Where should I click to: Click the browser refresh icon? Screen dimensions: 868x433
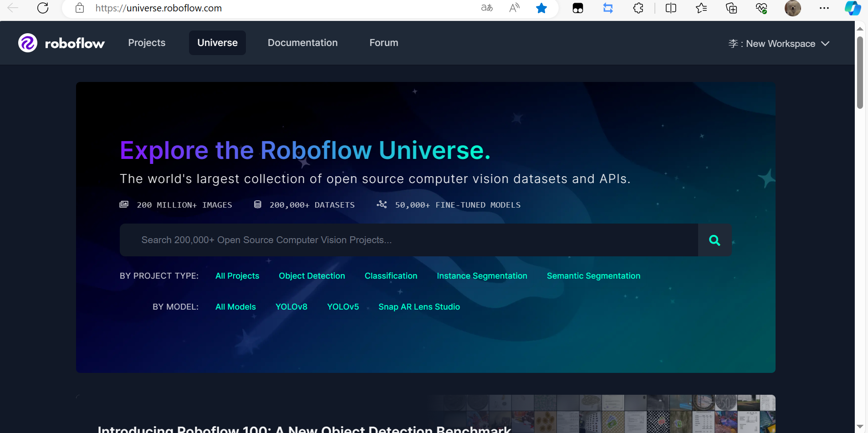[43, 8]
